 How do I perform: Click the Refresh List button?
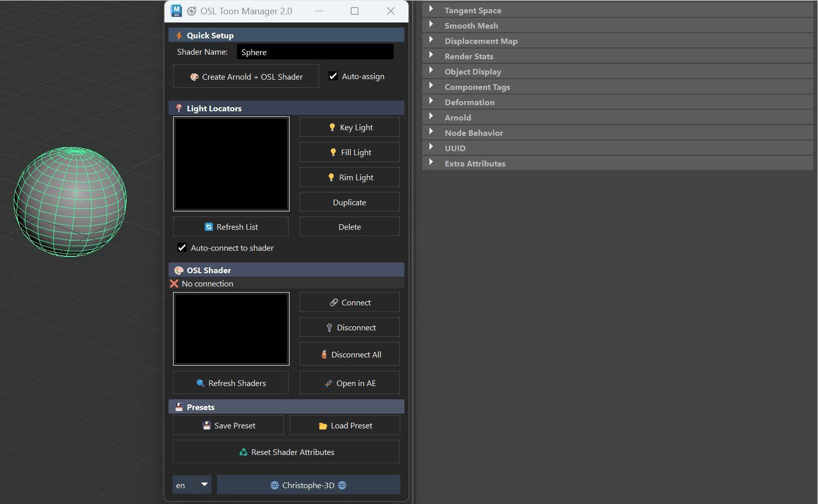pos(231,227)
